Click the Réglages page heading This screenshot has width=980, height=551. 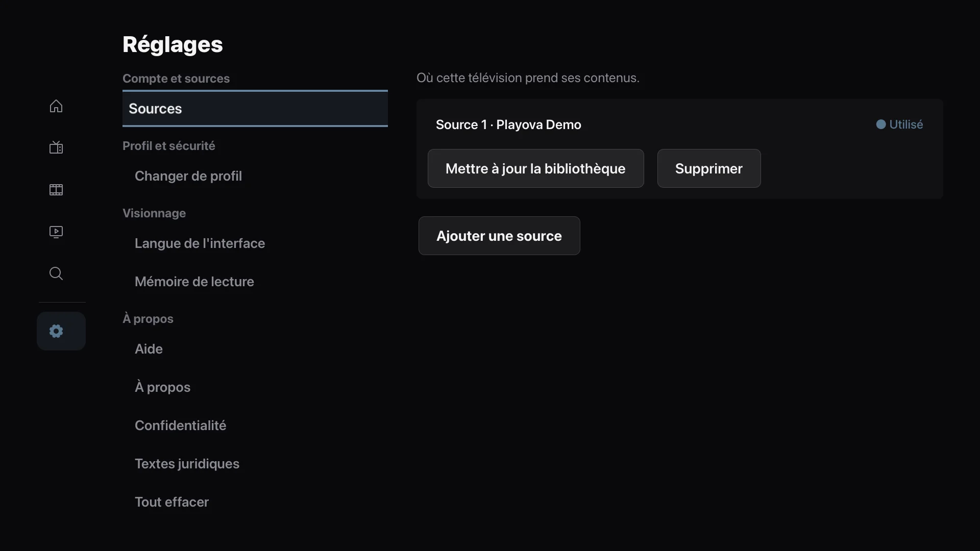coord(173,45)
